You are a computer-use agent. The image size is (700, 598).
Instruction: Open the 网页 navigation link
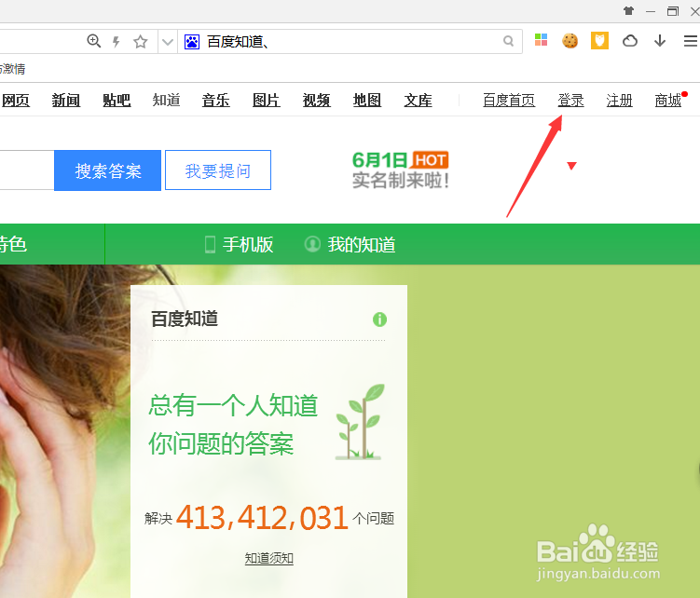pos(16,100)
